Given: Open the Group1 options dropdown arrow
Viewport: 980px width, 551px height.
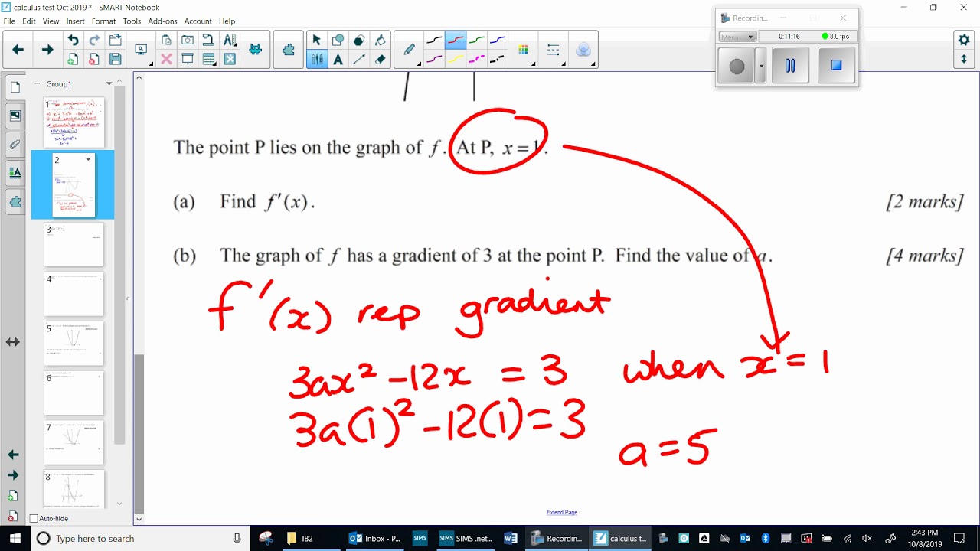Looking at the screenshot, I should 109,84.
